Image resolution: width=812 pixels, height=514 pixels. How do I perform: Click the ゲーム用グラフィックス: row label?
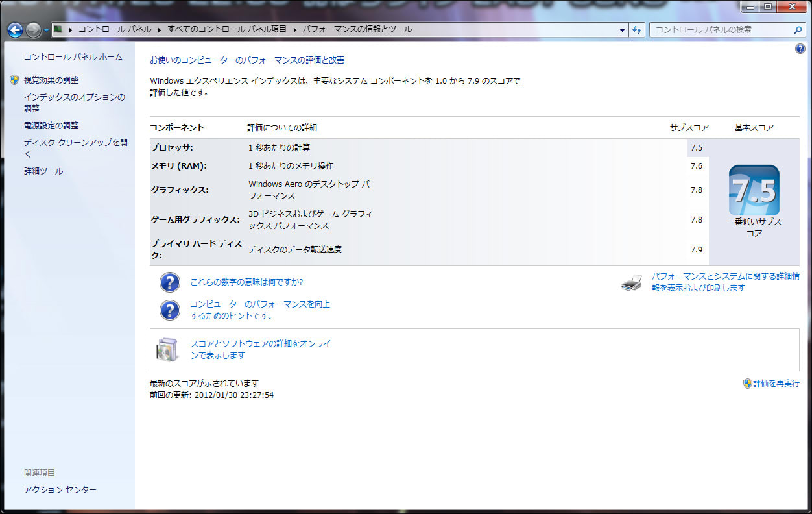(x=195, y=220)
